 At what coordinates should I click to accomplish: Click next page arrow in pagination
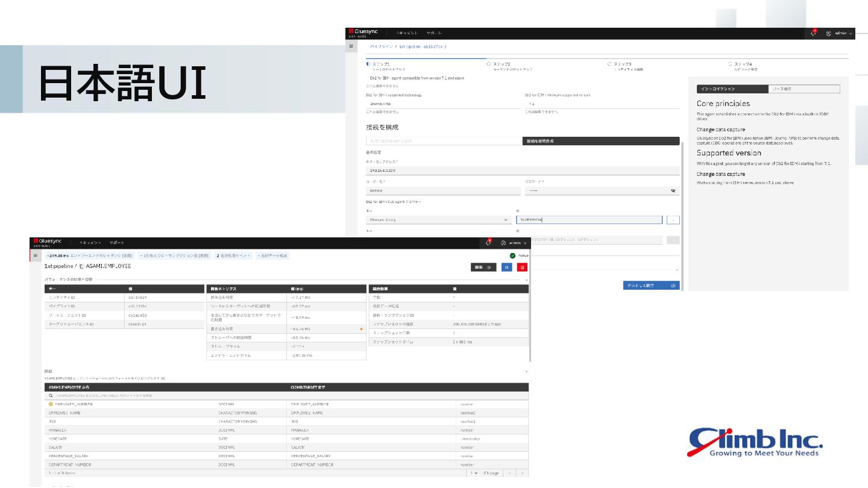(522, 473)
